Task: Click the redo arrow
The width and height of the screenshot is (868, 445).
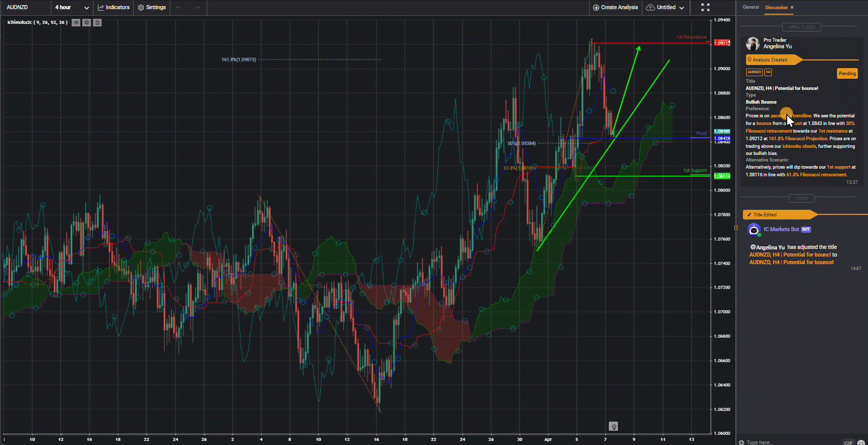Action: pyautogui.click(x=197, y=7)
